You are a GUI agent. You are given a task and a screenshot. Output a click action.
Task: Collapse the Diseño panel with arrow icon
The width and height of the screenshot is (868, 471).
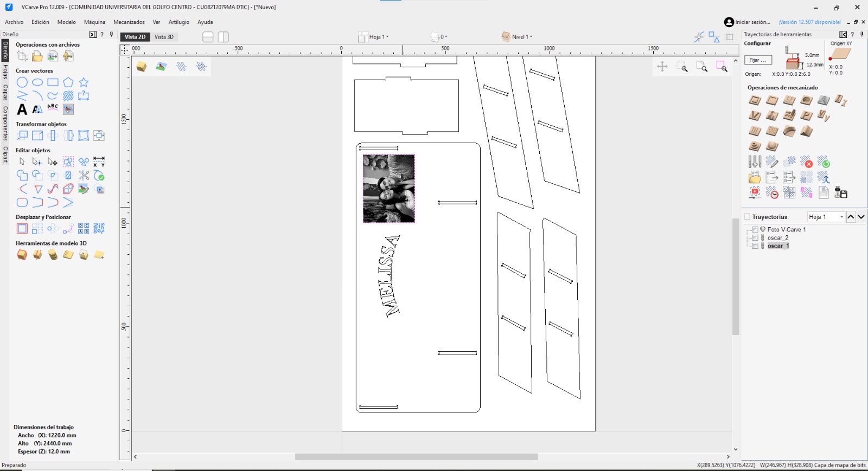[93, 34]
